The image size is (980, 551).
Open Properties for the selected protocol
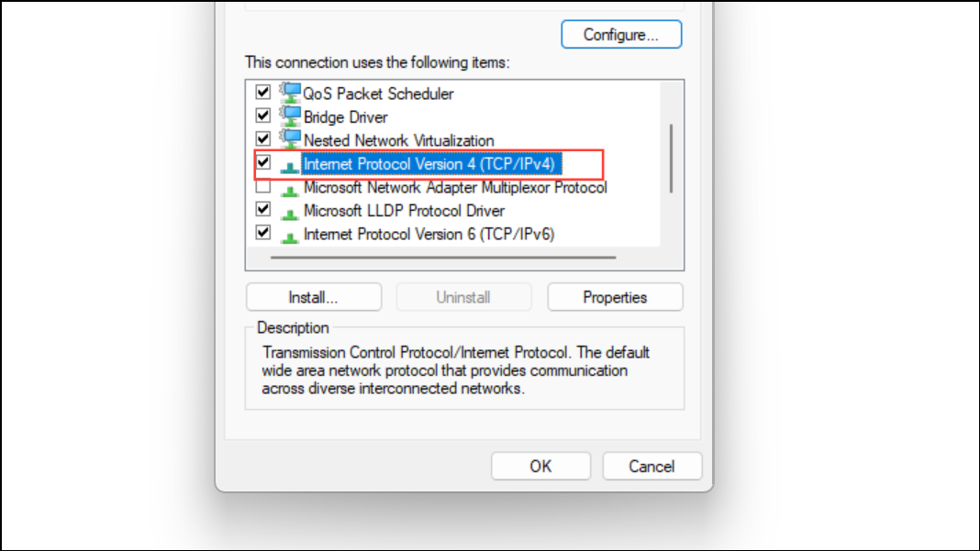coord(615,296)
